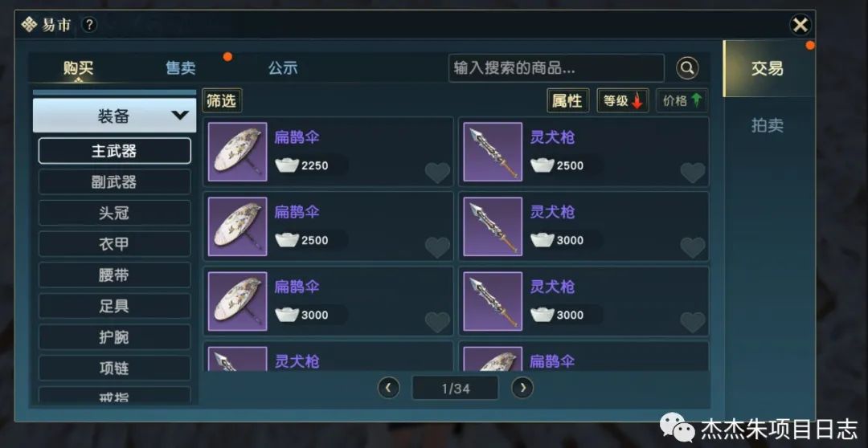
Task: Go to next page arrow
Action: [x=522, y=388]
